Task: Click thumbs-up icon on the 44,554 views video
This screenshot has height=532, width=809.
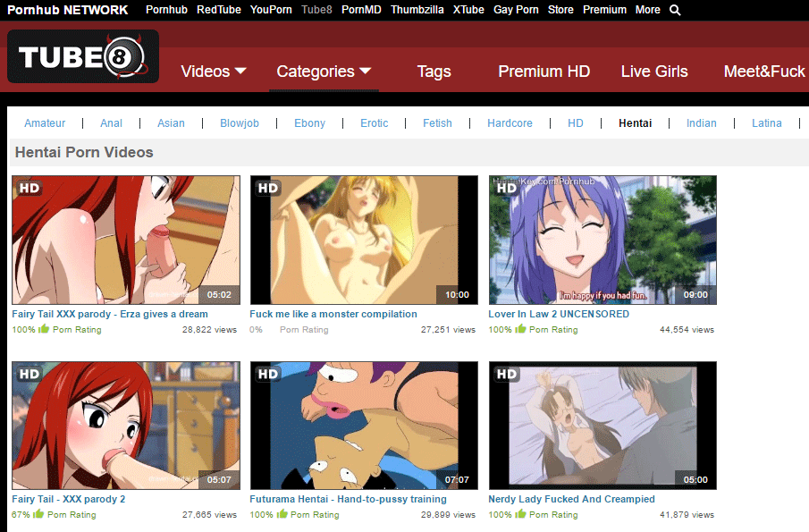Action: [520, 329]
